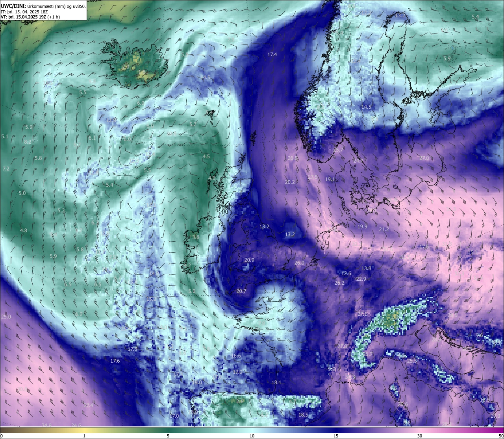Click the 5.7 value near the Faroe Islands
This screenshot has width=504, height=439.
click(x=193, y=124)
